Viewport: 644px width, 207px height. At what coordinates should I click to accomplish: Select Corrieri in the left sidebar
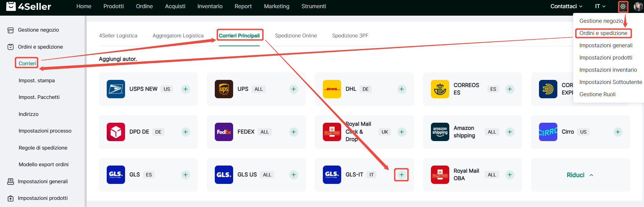point(27,64)
